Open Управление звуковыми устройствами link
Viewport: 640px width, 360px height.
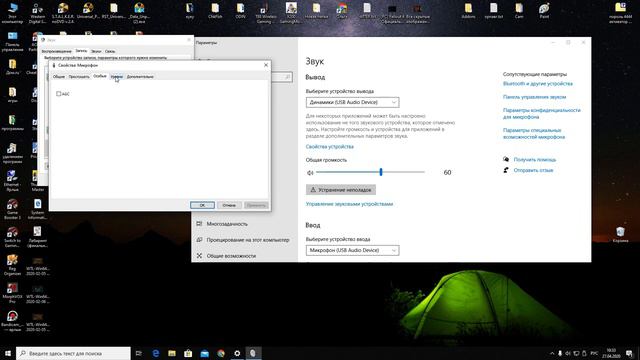(x=349, y=204)
